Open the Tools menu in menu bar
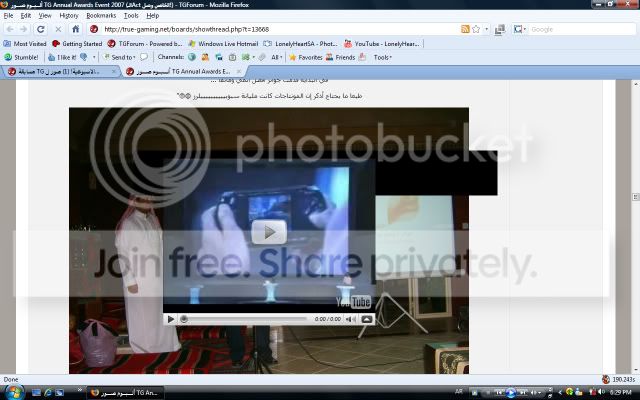Image resolution: width=640 pixels, height=400 pixels. point(131,16)
